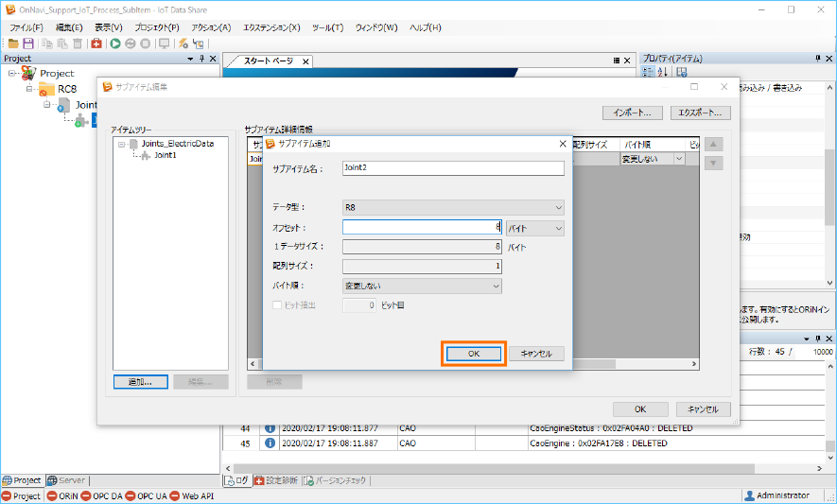Click OK in the サブアイテム追加 dialog
This screenshot has height=504, width=837.
click(475, 354)
